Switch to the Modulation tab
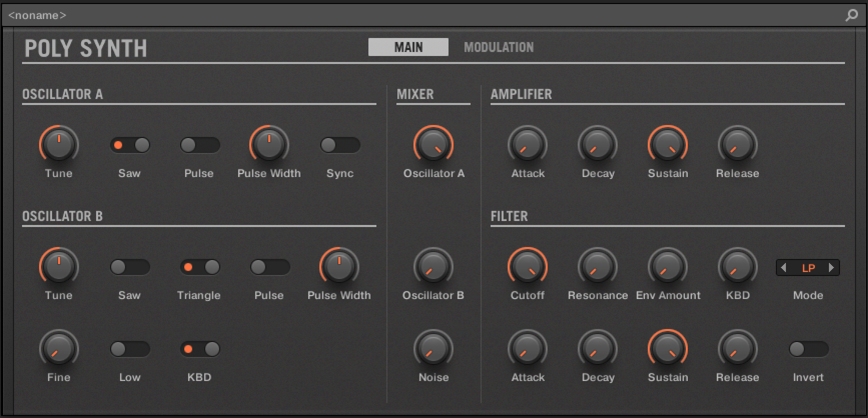The image size is (868, 418). click(x=499, y=47)
